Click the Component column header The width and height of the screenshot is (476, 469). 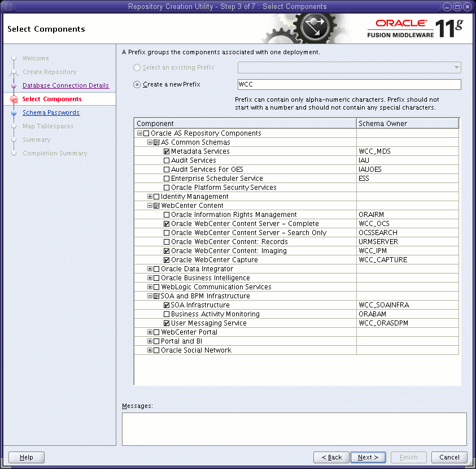pyautogui.click(x=245, y=124)
